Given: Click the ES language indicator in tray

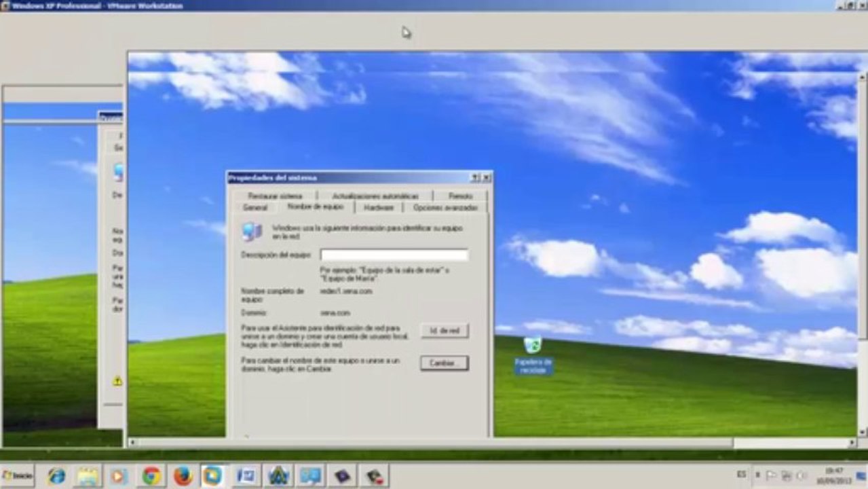Looking at the screenshot, I should [741, 475].
